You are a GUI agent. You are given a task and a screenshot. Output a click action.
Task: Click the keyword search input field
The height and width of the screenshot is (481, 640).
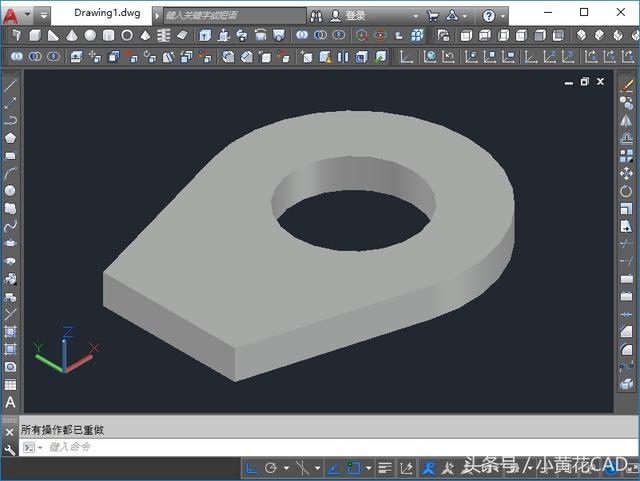230,16
